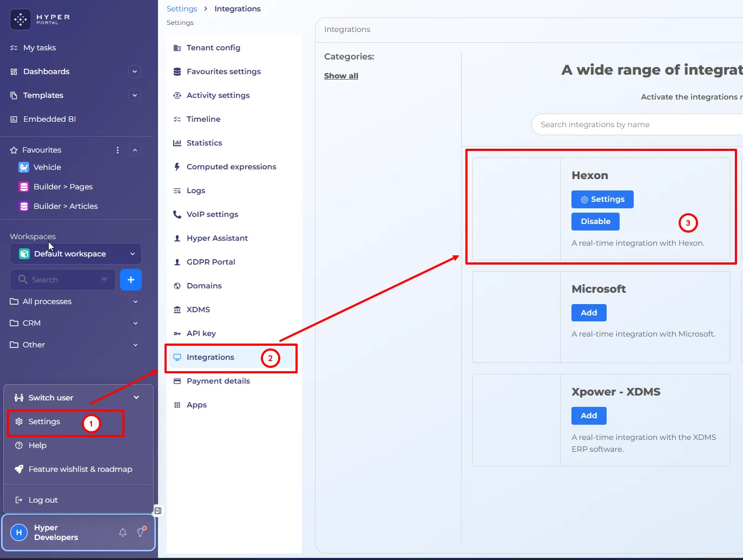Click the Vehicle favourite icon
743x560 pixels.
click(x=24, y=167)
